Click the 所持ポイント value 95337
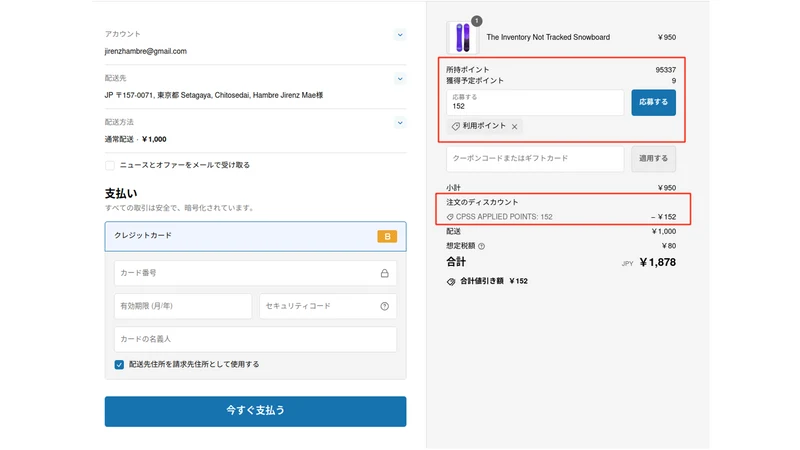This screenshot has width=800, height=450. [x=665, y=70]
